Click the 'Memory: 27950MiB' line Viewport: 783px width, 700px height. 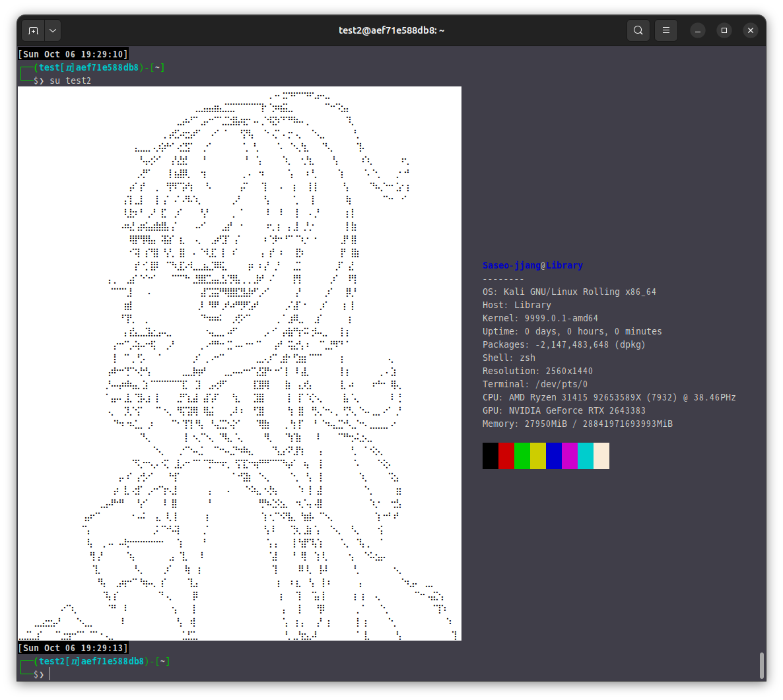point(578,424)
